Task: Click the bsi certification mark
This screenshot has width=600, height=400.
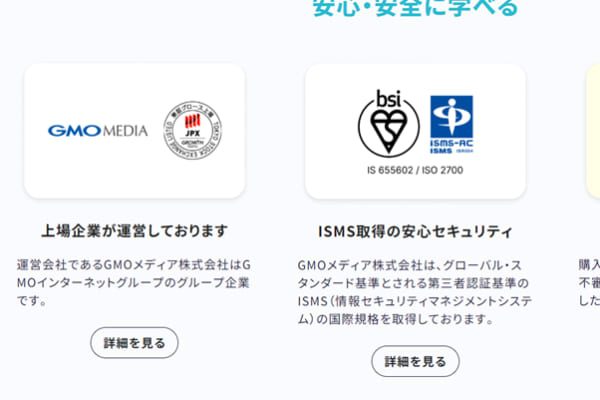Action: click(389, 124)
